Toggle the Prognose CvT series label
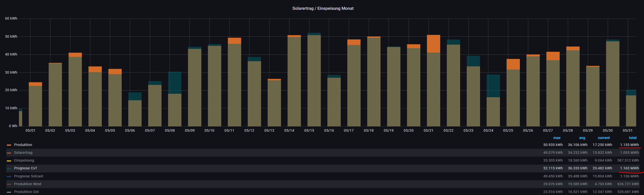The height and width of the screenshot is (195, 644). [x=25, y=168]
